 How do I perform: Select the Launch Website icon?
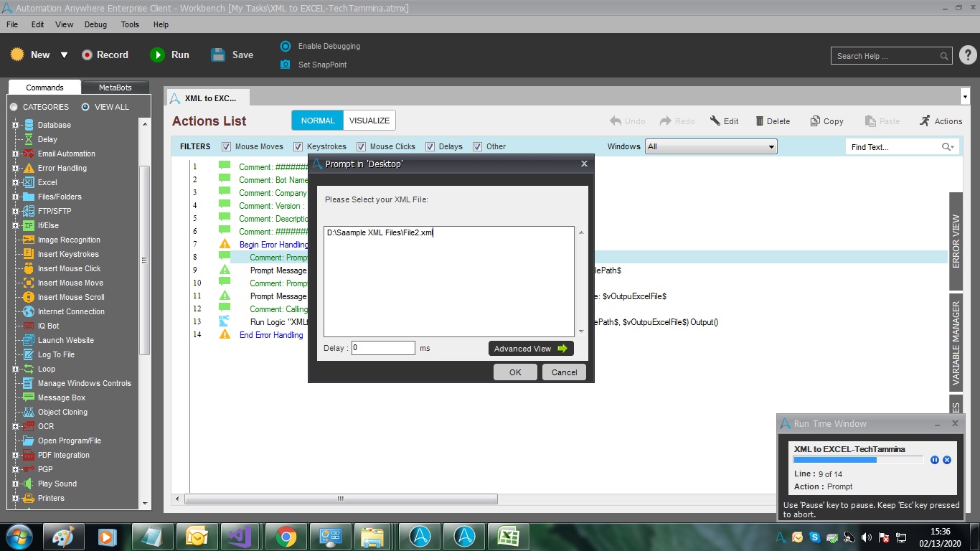point(29,340)
